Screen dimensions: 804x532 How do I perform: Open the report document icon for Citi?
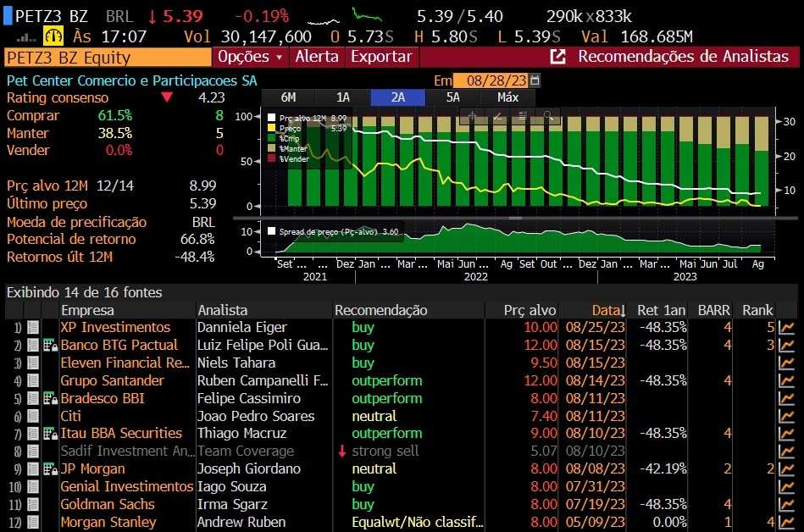pyautogui.click(x=33, y=416)
